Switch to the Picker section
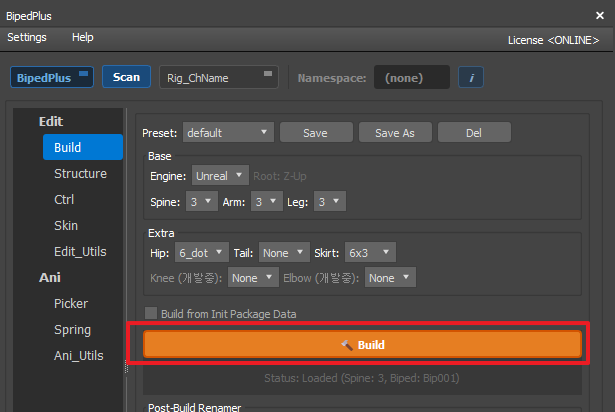615x412 pixels. pyautogui.click(x=71, y=303)
